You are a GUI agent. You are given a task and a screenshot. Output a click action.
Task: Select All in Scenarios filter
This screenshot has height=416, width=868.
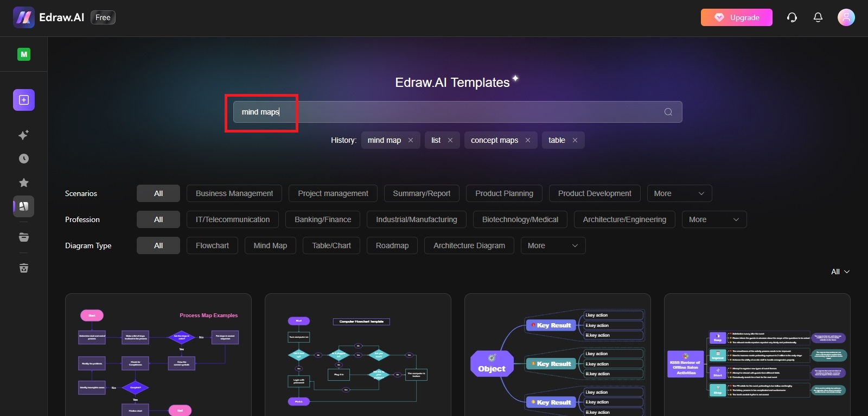point(158,193)
